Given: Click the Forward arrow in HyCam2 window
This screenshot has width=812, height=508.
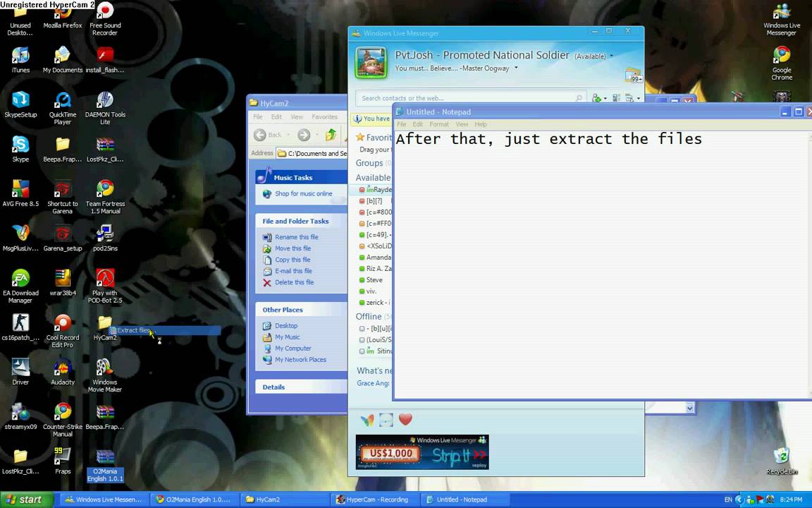Looking at the screenshot, I should 304,135.
